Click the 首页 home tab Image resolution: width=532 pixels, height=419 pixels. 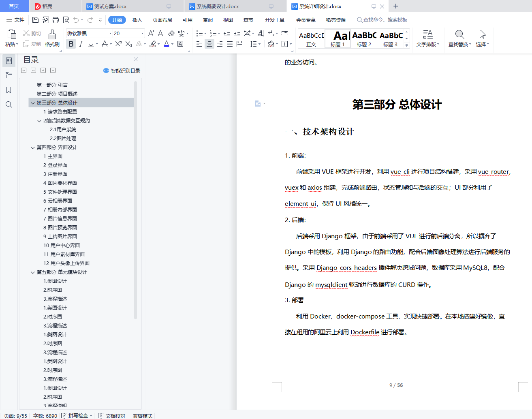(x=14, y=6)
